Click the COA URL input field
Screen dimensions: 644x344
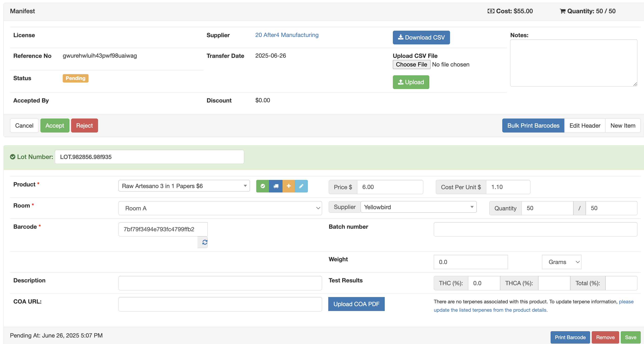coord(220,304)
